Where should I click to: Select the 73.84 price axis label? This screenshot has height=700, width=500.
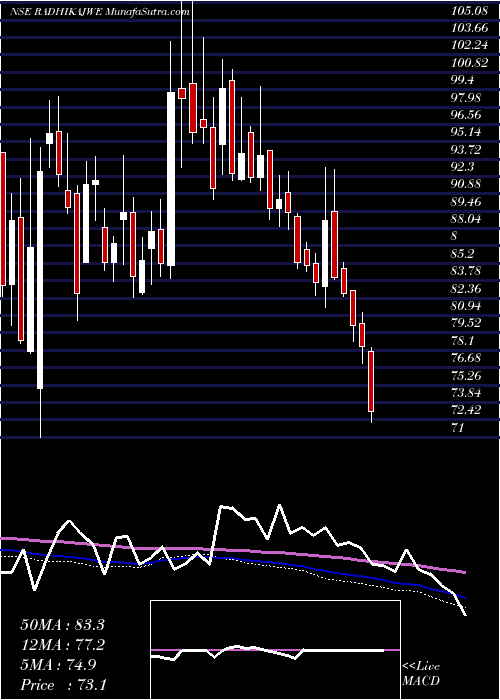click(x=467, y=394)
